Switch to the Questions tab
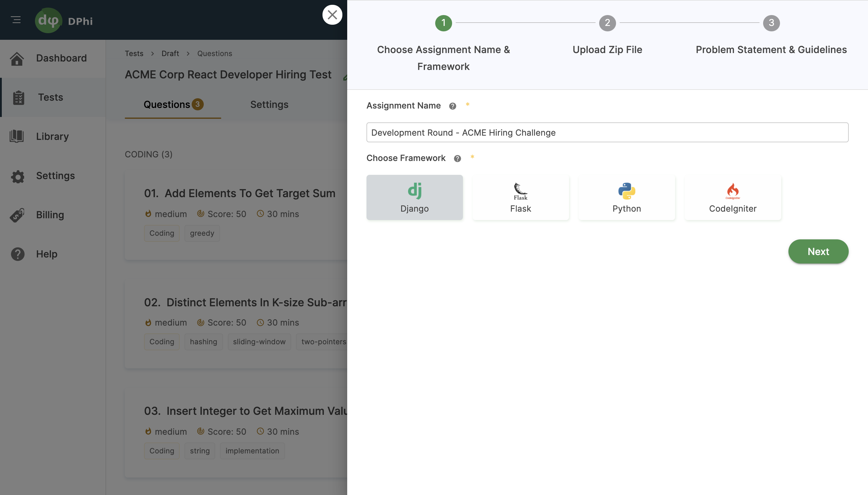The width and height of the screenshot is (868, 495). coord(167,104)
